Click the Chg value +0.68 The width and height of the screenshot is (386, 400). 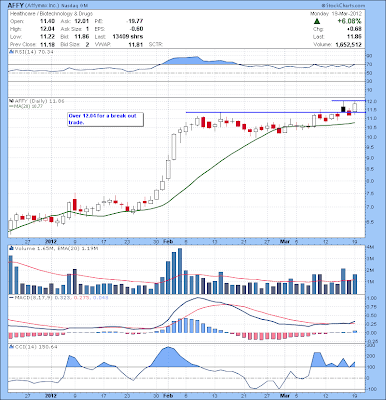(355, 29)
